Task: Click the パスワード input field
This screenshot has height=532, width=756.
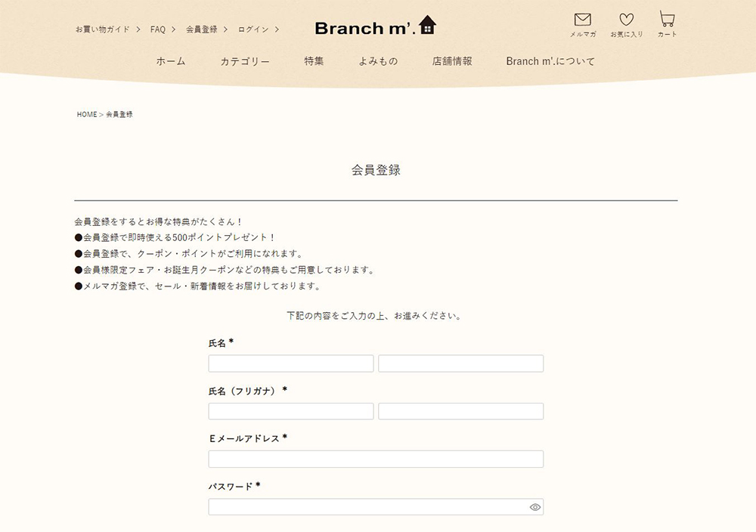Action: 363,507
